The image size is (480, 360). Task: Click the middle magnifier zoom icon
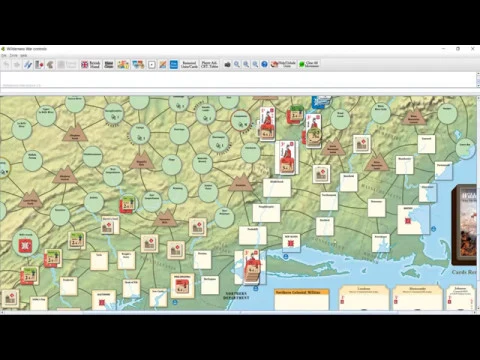(246, 64)
